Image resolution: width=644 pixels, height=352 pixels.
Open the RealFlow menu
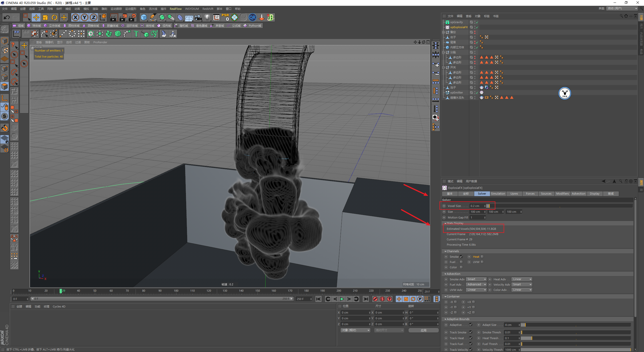click(175, 9)
